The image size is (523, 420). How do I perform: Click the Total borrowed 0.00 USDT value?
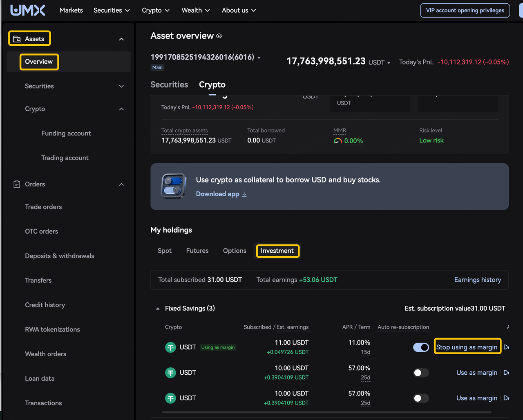tap(261, 140)
